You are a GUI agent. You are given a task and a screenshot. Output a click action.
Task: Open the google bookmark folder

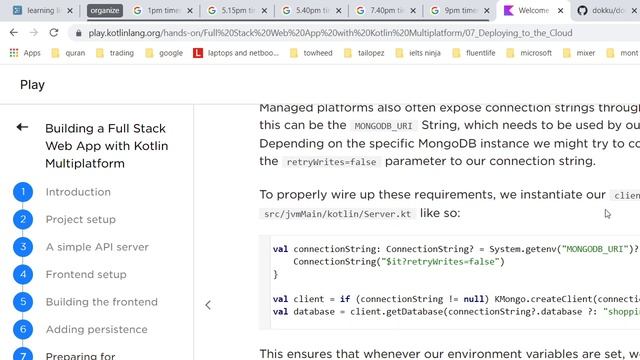(164, 53)
